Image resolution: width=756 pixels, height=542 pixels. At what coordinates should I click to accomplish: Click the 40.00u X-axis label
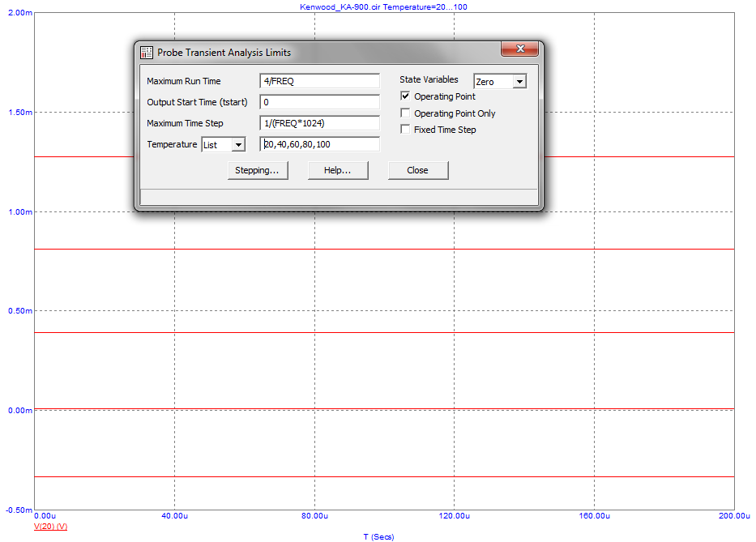pos(174,516)
